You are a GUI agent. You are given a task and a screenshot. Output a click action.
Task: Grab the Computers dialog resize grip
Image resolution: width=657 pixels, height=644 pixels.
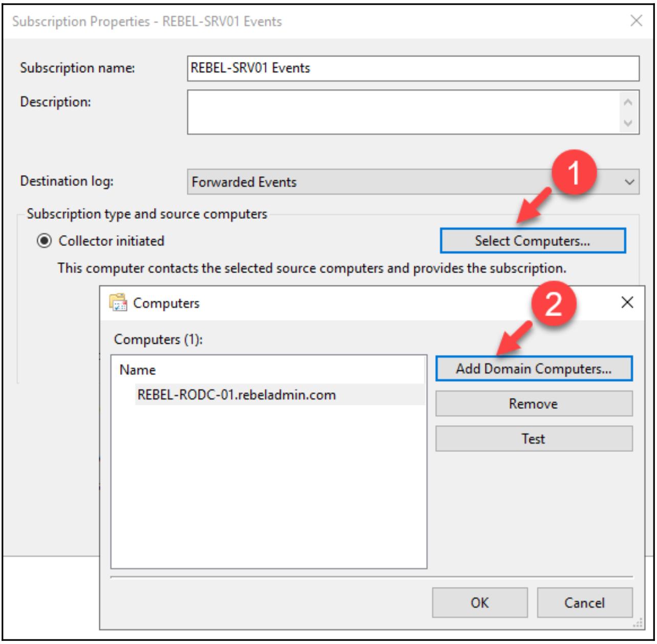point(638,623)
